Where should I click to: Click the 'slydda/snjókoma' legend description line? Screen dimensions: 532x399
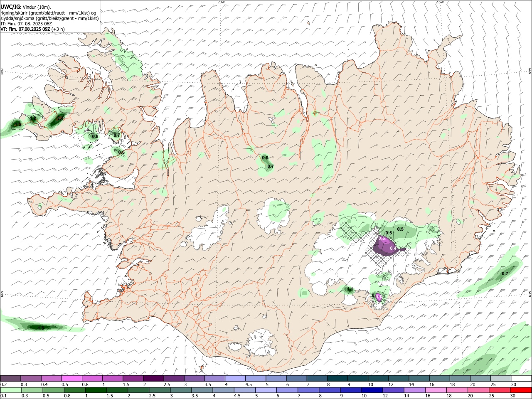[49, 18]
